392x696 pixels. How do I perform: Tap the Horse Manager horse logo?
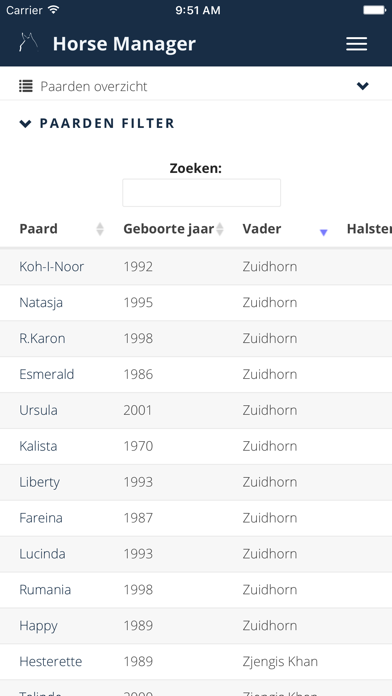28,43
